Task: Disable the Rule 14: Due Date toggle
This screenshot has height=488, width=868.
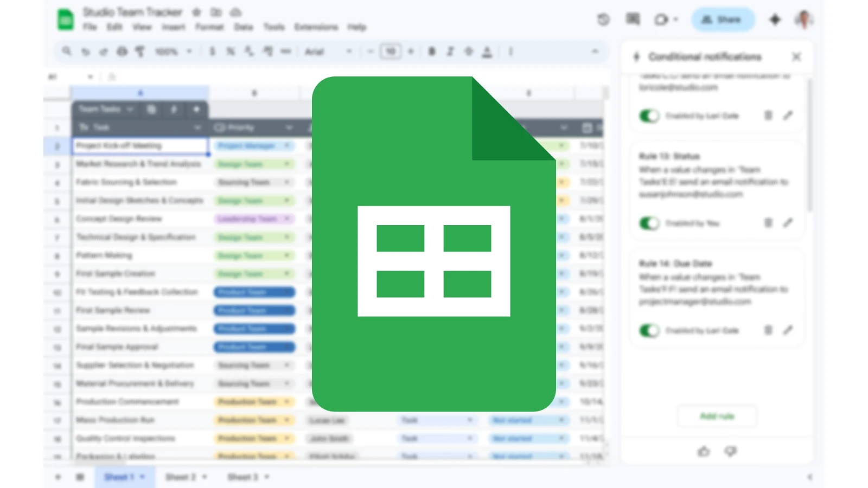Action: 649,330
